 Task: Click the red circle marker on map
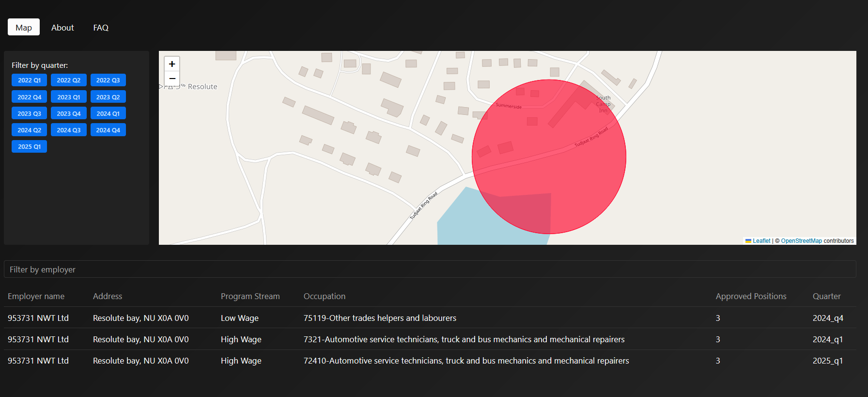(x=549, y=157)
